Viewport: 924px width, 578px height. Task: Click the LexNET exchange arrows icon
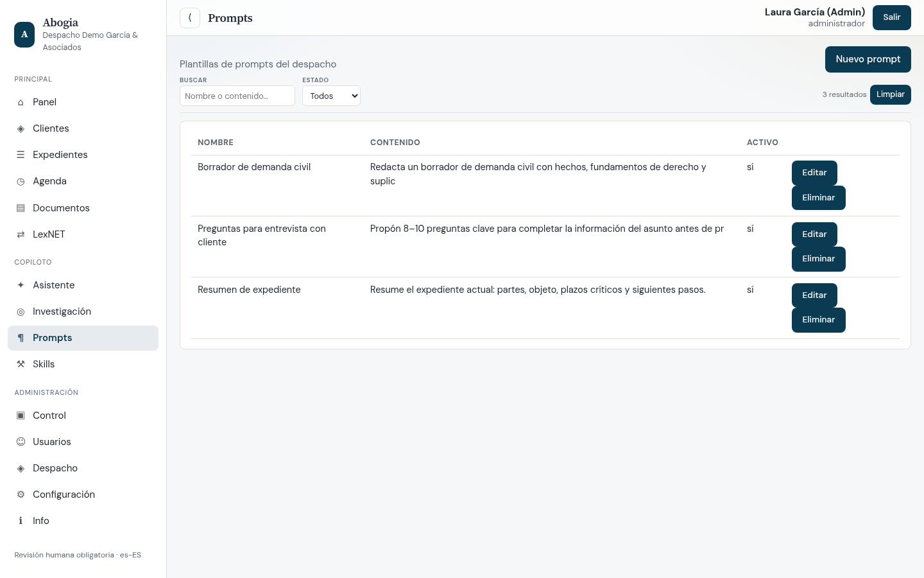point(21,234)
